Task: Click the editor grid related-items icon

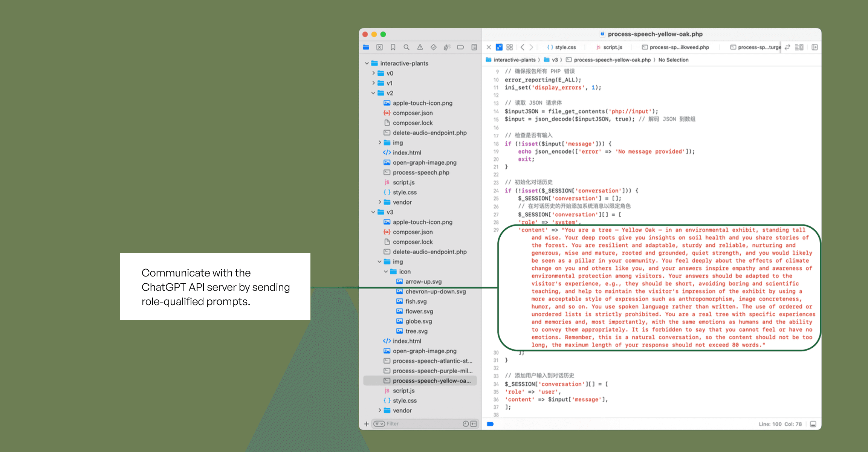Action: click(509, 47)
